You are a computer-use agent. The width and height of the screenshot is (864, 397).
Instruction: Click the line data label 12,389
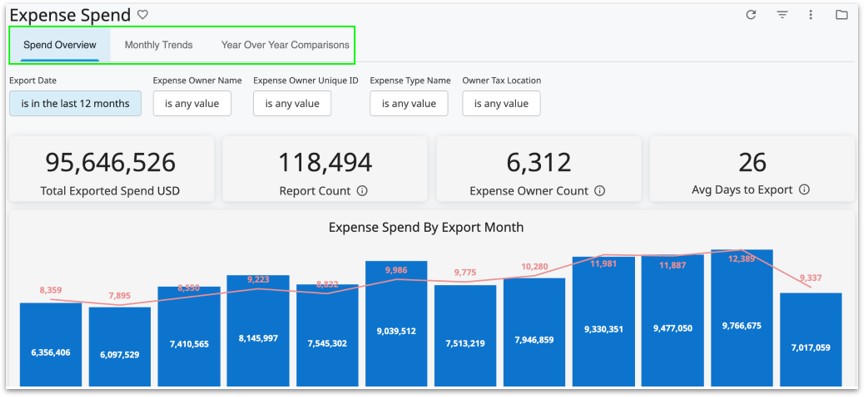click(742, 259)
